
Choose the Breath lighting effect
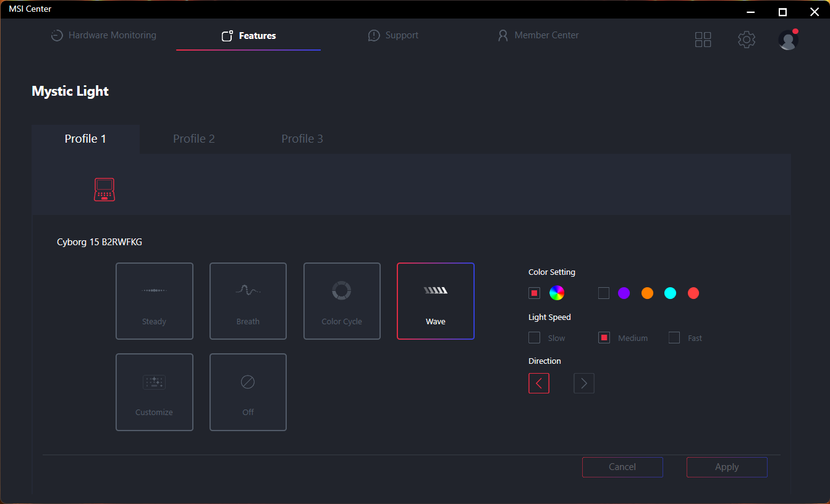248,301
